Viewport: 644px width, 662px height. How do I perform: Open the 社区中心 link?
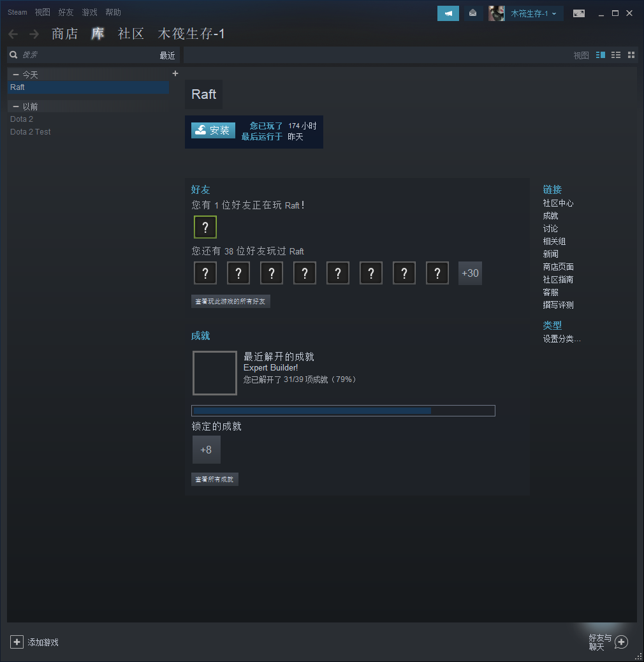[558, 203]
